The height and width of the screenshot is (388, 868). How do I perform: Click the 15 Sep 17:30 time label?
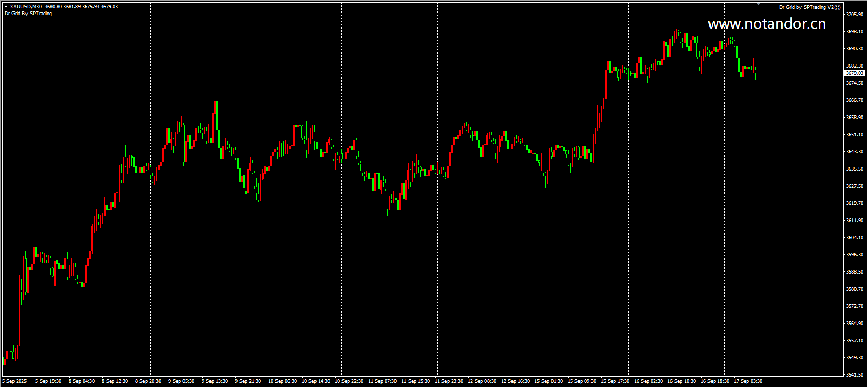615,381
